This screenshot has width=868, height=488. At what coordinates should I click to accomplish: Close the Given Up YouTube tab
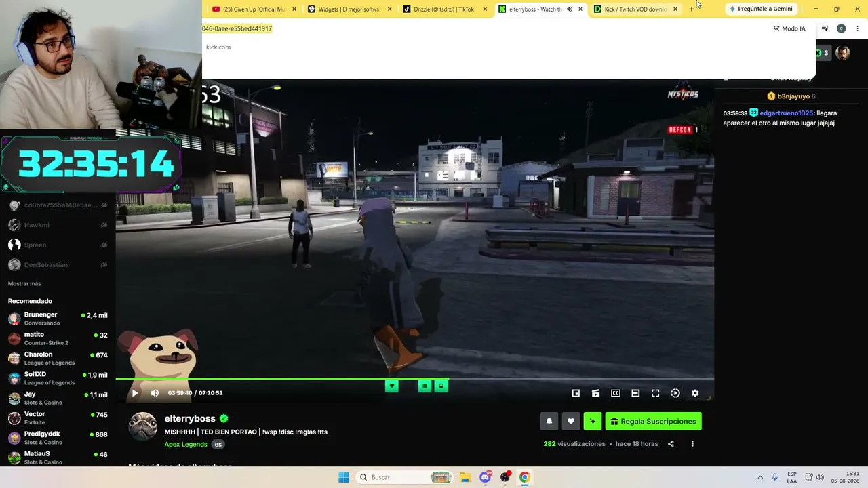pos(294,9)
